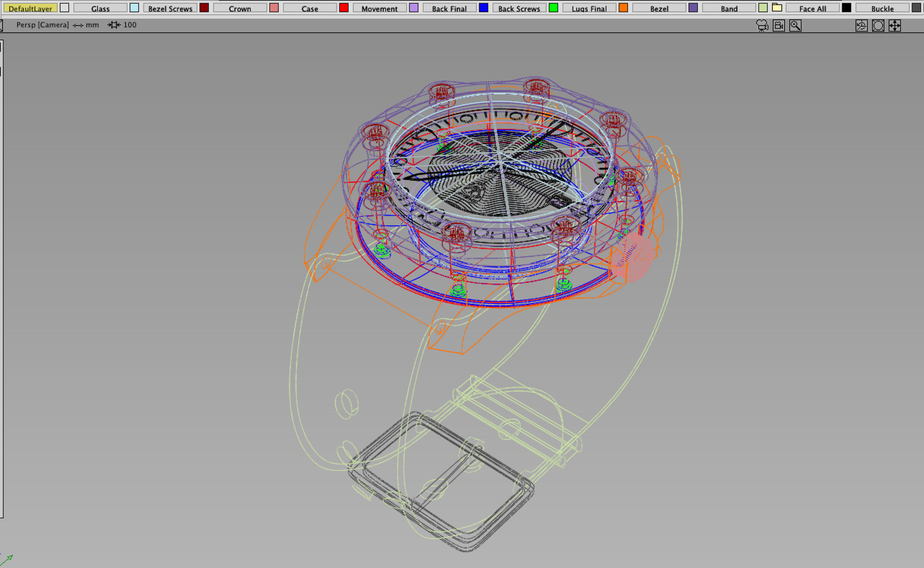Image resolution: width=924 pixels, height=568 pixels.
Task: Open the Persp [Camera] view menu
Action: pyautogui.click(x=43, y=25)
